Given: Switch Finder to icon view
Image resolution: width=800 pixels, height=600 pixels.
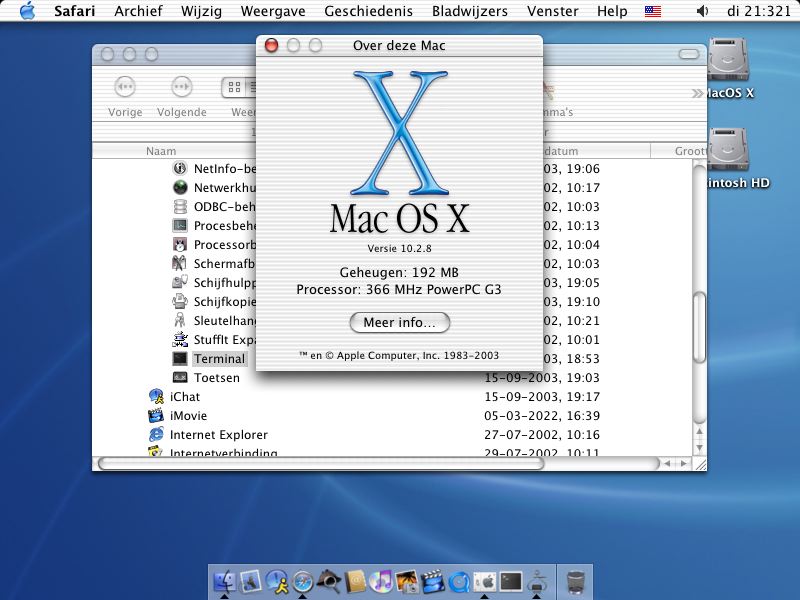Looking at the screenshot, I should [x=233, y=88].
